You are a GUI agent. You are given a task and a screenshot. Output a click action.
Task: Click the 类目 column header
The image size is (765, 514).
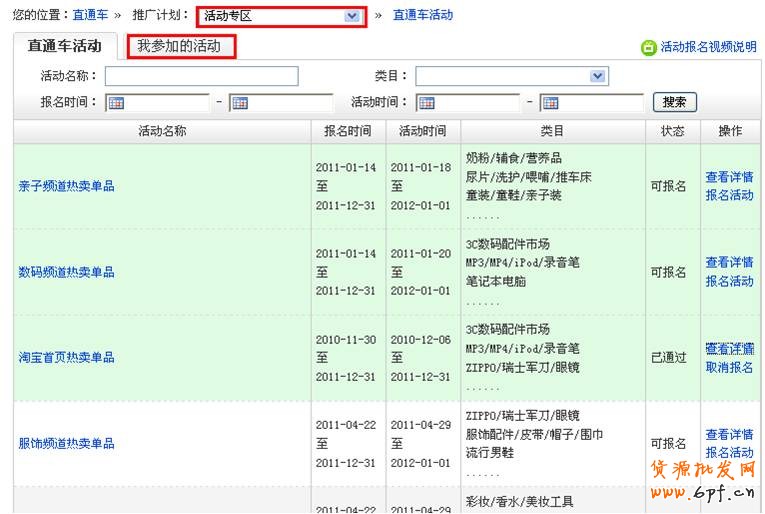pos(552,131)
